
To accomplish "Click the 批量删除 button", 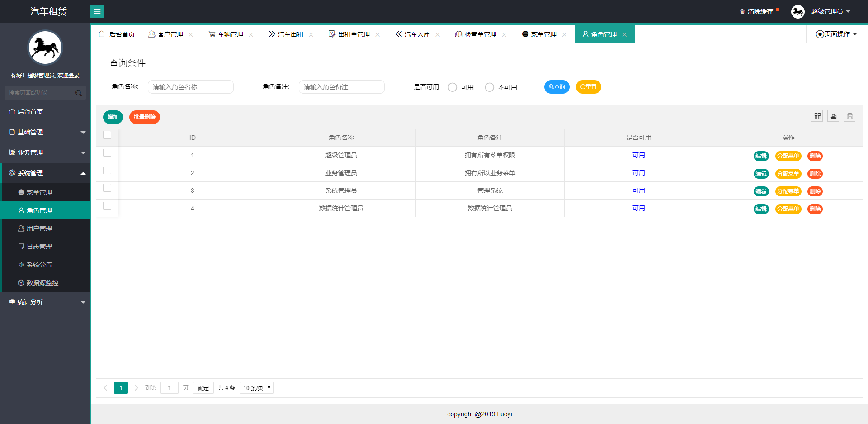I will 145,117.
